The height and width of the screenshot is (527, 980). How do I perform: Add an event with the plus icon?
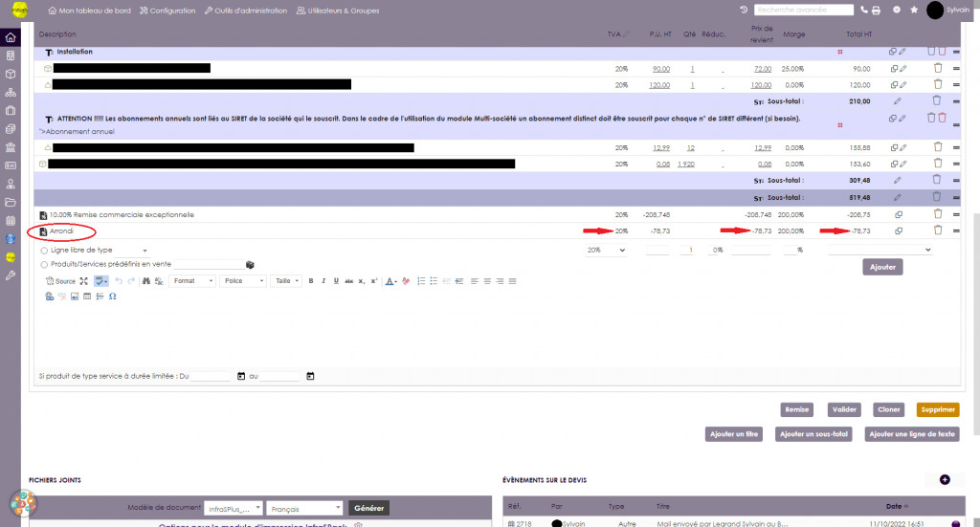pos(945,479)
